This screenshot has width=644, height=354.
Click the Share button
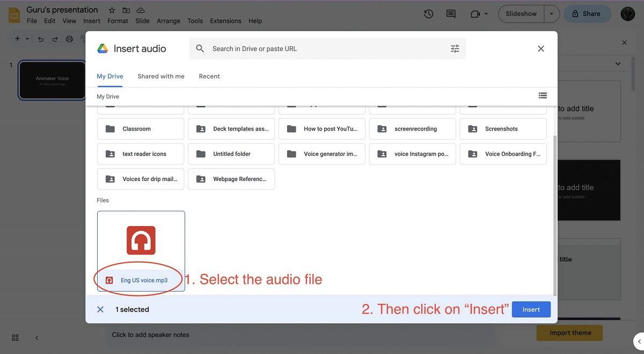click(x=587, y=14)
